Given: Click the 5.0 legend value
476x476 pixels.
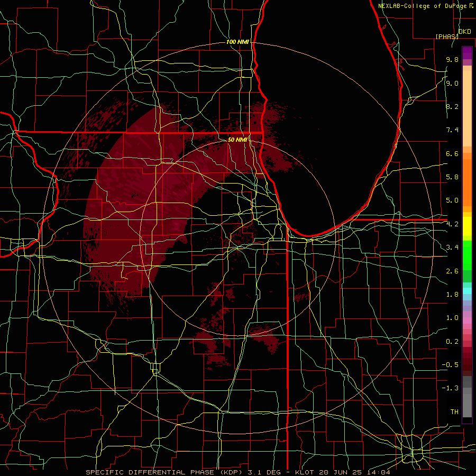Looking at the screenshot, I should point(452,200).
